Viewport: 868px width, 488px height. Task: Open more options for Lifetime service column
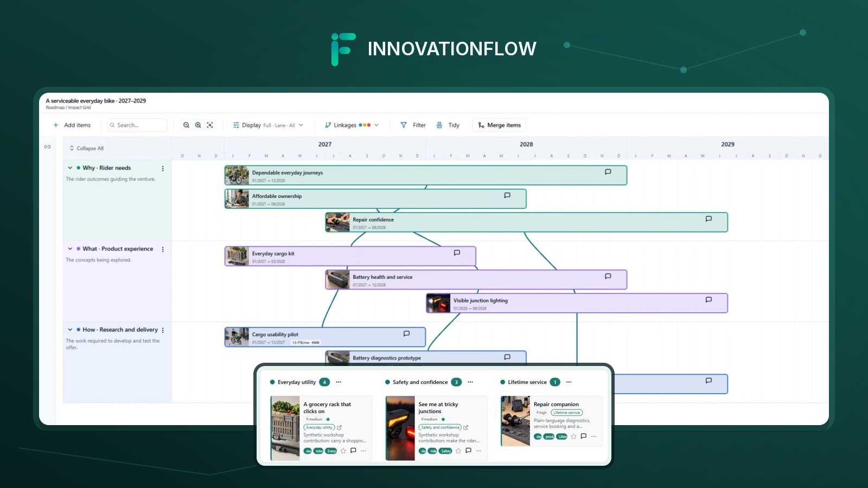coord(569,382)
